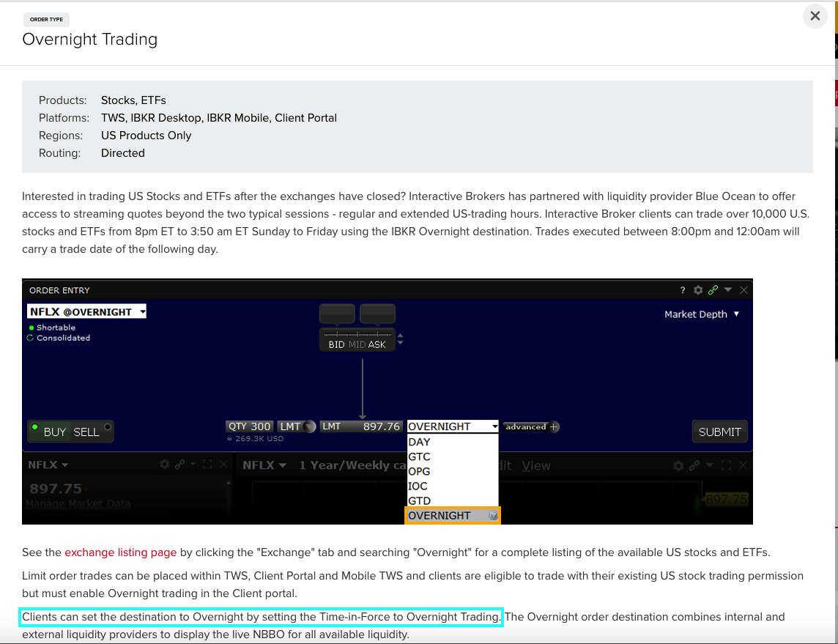Open the NFLX @OVERNIGHT symbol dropdown
Image resolution: width=838 pixels, height=644 pixels.
click(x=86, y=311)
